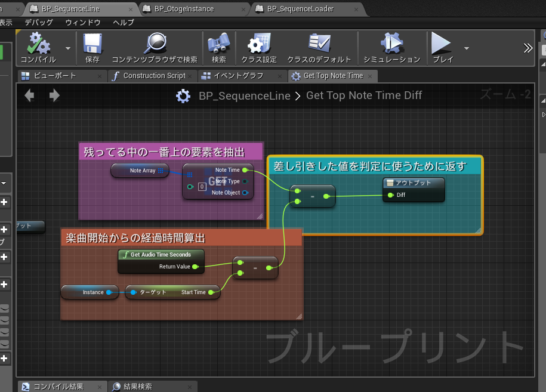Select the Get Audio Time Seconds node
Viewport: 546px width, 392px height.
[161, 261]
